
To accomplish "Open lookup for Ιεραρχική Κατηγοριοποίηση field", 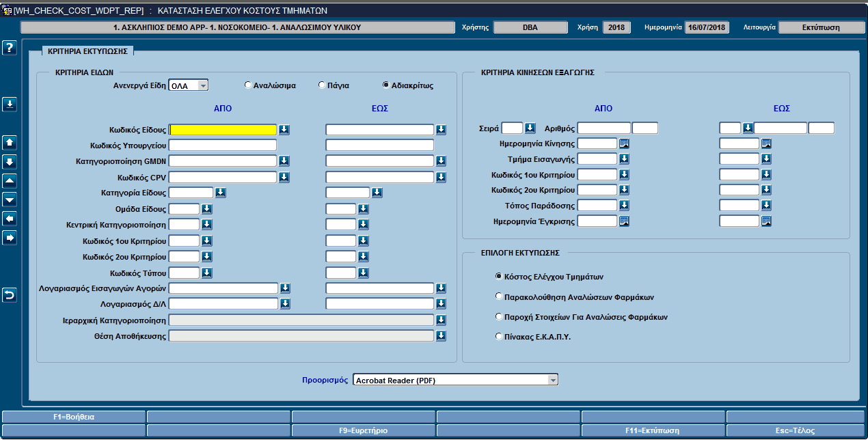I will pyautogui.click(x=442, y=320).
